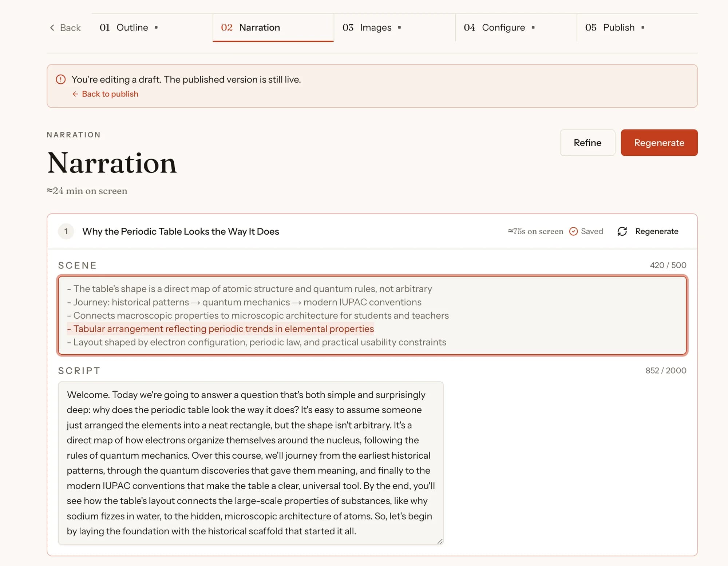
Task: Click the highlighted Tabular arrangement line
Action: (221, 329)
